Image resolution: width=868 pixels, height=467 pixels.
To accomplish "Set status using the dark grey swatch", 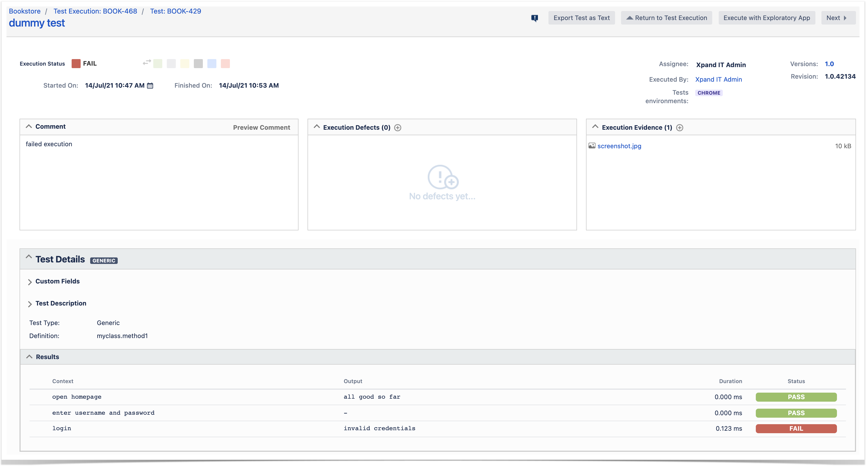I will click(x=198, y=64).
